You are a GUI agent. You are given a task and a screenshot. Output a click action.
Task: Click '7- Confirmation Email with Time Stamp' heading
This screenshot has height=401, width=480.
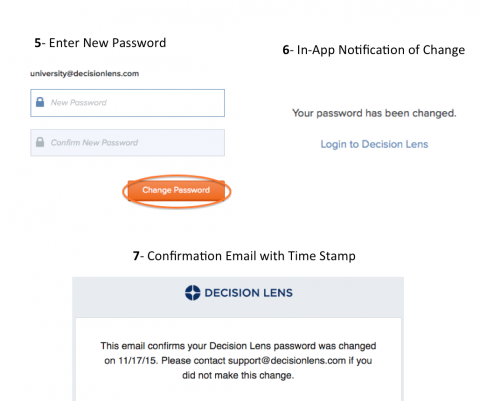click(244, 256)
